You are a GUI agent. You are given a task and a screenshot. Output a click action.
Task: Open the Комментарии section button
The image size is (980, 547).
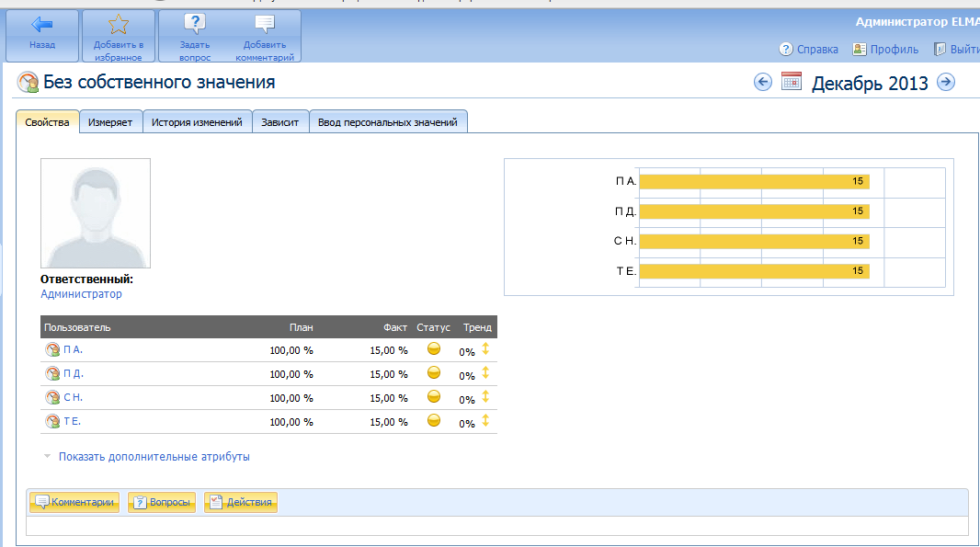point(75,502)
